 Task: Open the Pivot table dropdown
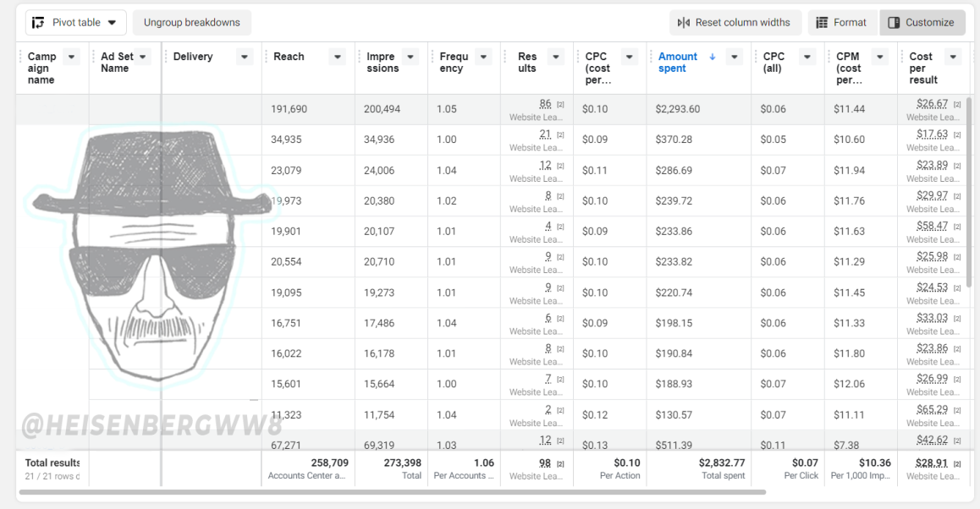75,23
